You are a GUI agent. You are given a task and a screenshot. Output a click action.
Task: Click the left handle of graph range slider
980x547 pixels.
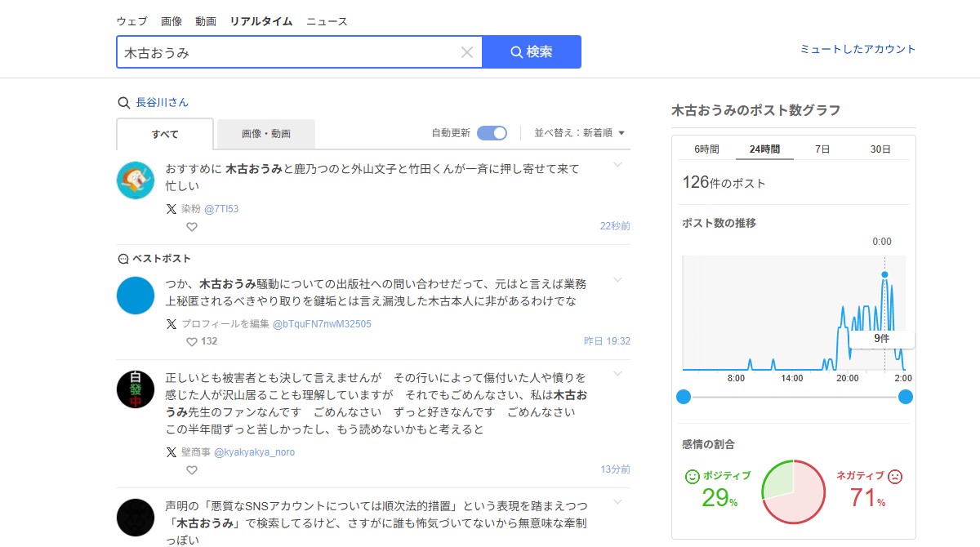684,397
